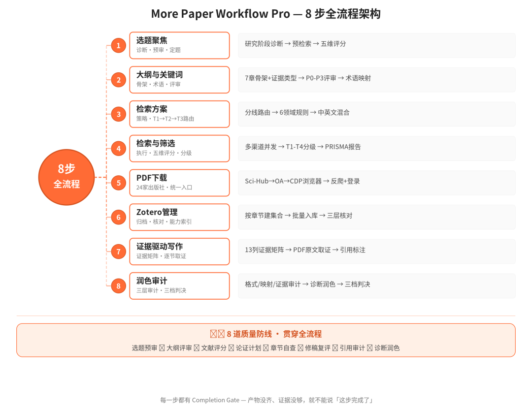
Task: Click 选题预审 in the quality banner
Action: pos(144,348)
